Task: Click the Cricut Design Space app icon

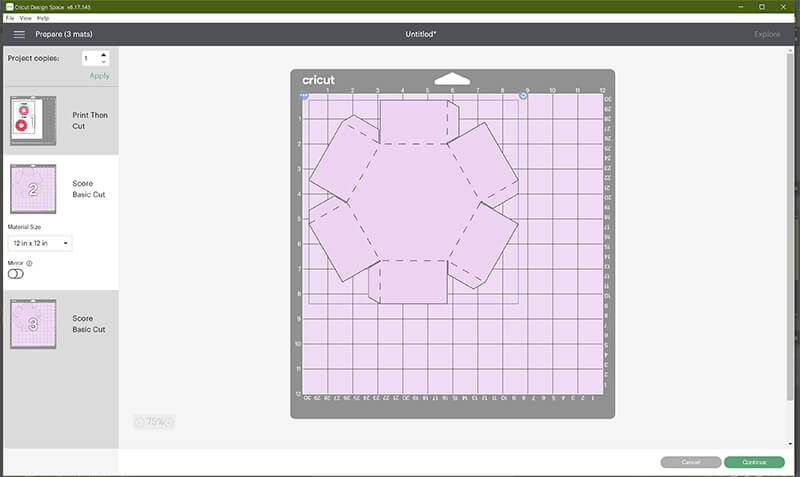Action: tap(9, 7)
